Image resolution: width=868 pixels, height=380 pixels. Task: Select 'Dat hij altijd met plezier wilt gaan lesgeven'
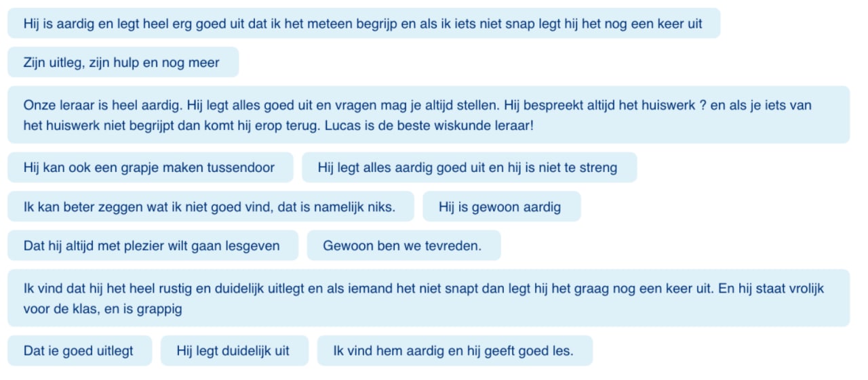(152, 245)
